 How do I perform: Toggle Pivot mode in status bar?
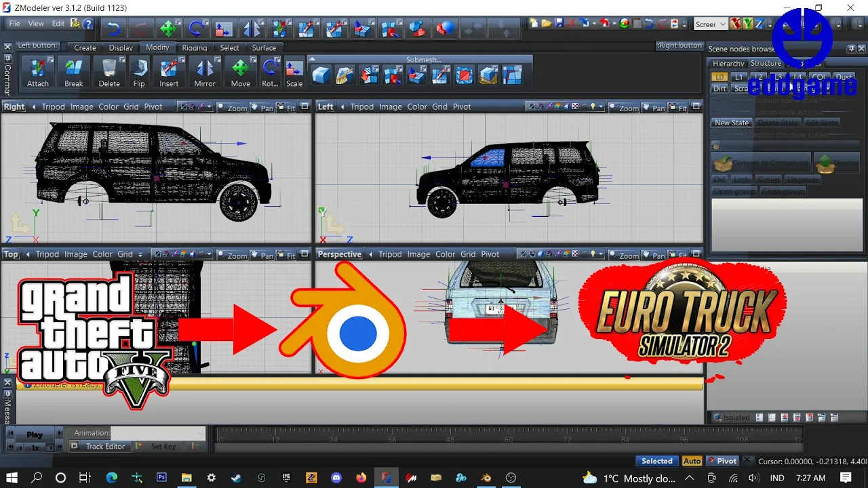point(722,461)
